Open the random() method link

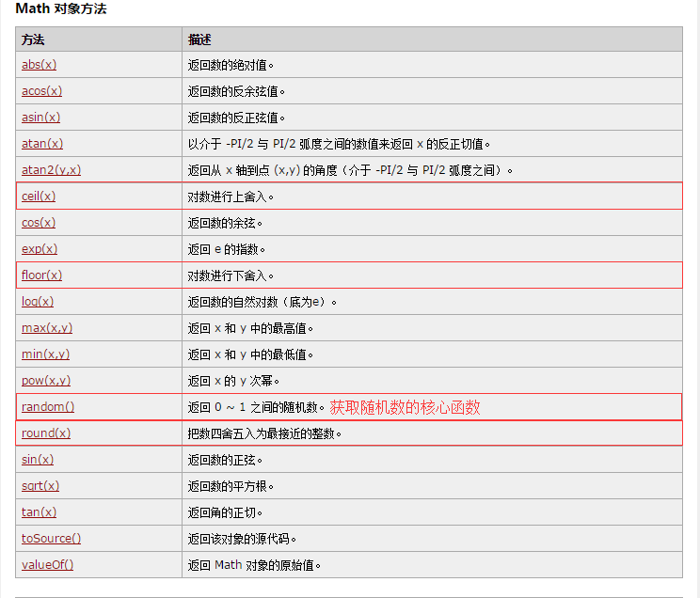pos(48,407)
